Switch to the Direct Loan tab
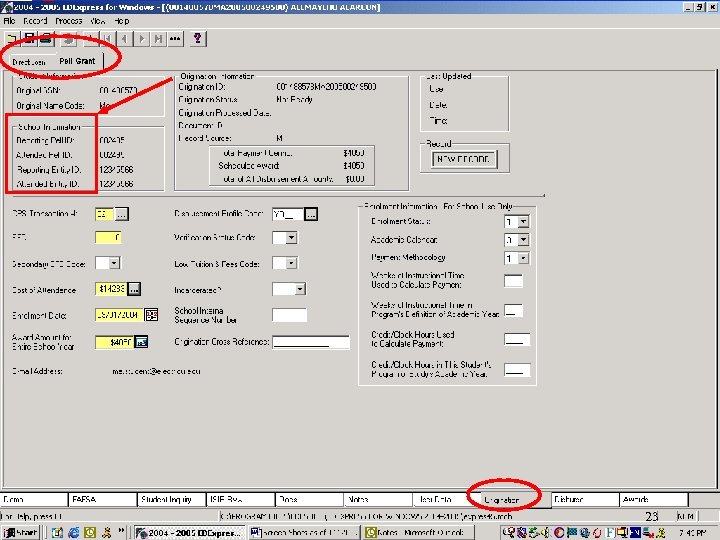720x540 pixels. [28, 62]
